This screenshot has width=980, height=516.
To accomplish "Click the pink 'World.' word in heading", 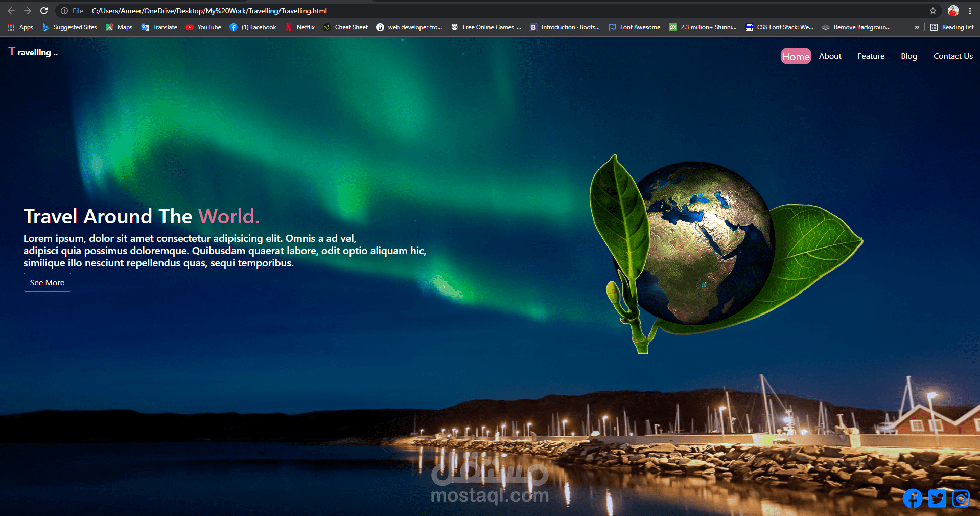I will click(229, 216).
